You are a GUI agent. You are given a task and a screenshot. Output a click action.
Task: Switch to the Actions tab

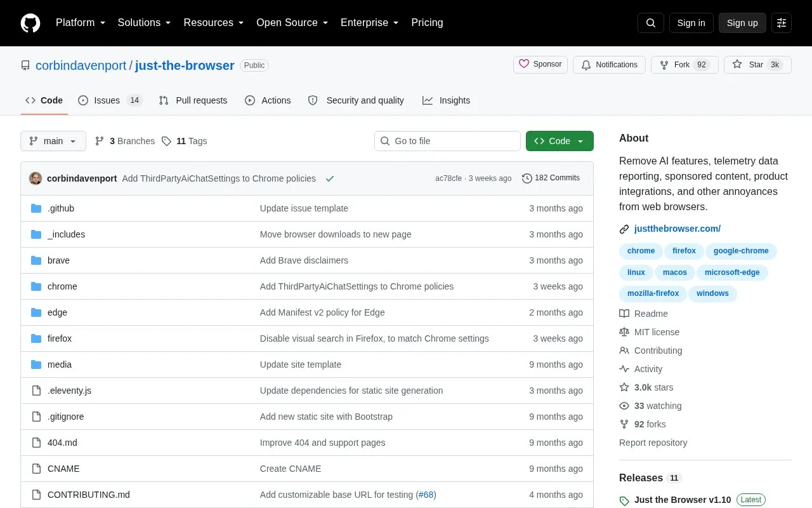click(x=268, y=100)
